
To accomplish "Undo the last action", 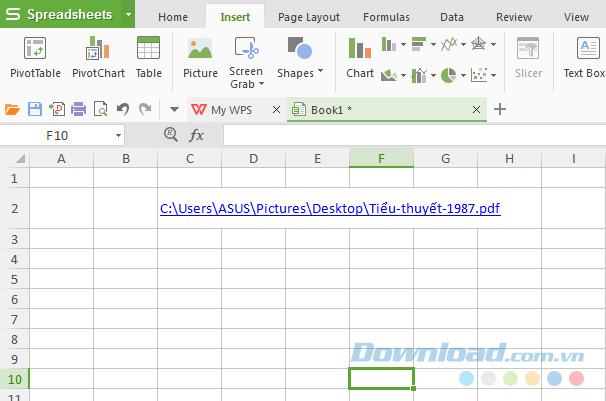I will pyautogui.click(x=123, y=109).
